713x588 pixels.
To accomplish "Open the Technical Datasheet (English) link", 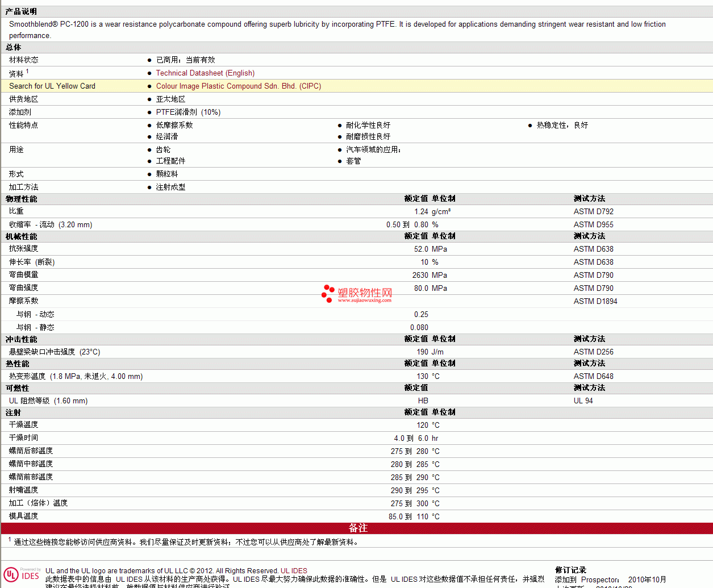I will coord(205,73).
